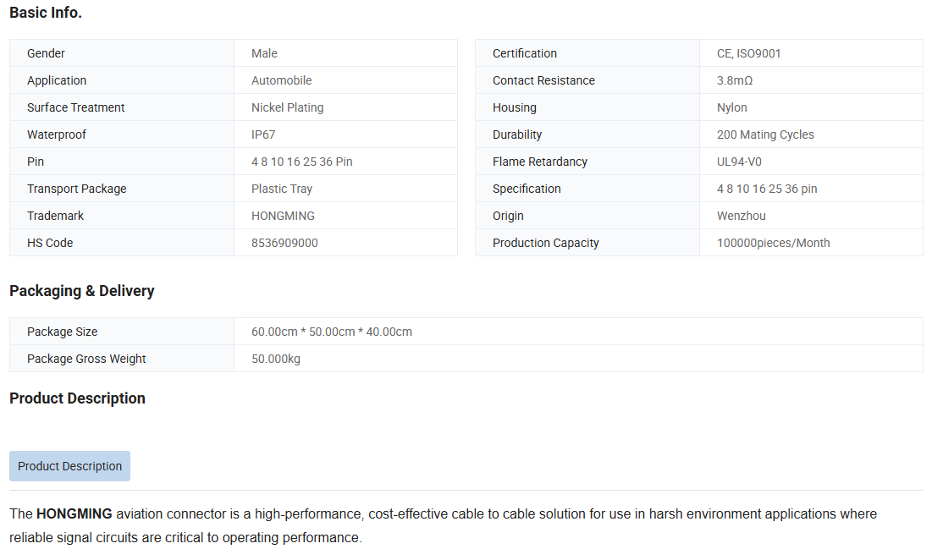This screenshot has width=932, height=560.
Task: Click the Nylon housing value
Action: pyautogui.click(x=732, y=107)
